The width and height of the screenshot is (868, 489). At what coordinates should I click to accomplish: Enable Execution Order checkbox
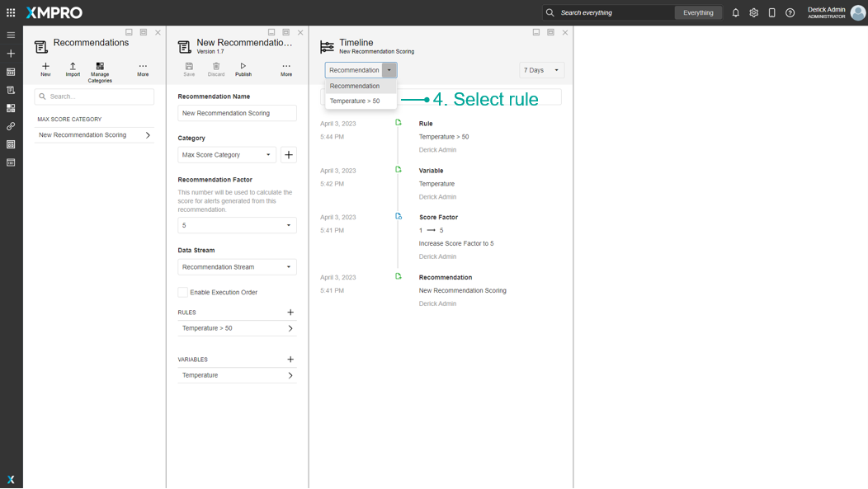[x=183, y=292]
